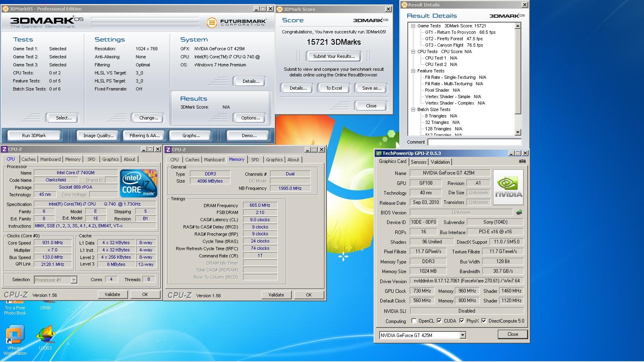Open Image Quality... settings
The image size is (644, 362).
[99, 136]
